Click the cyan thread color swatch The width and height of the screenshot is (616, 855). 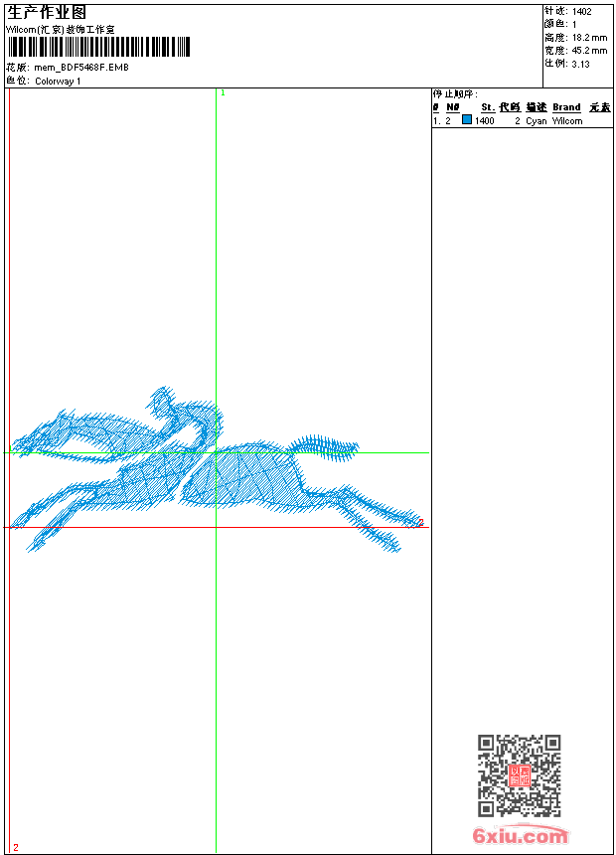[x=467, y=120]
